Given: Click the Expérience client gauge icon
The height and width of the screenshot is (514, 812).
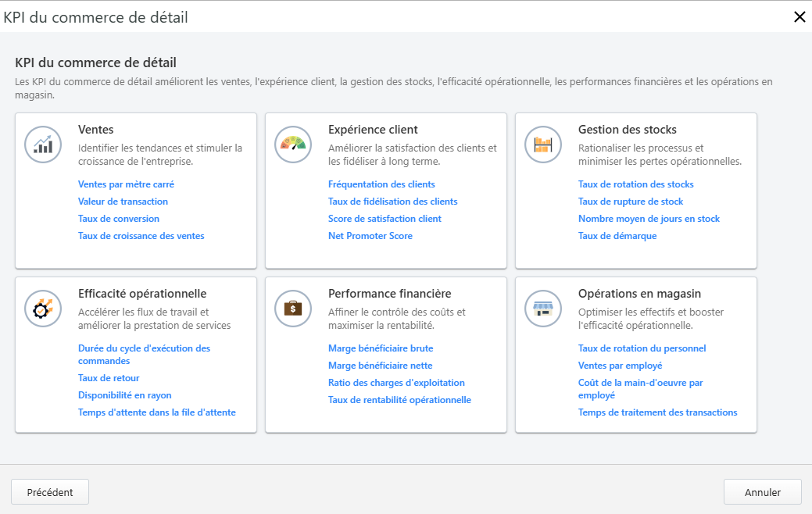Looking at the screenshot, I should (293, 144).
